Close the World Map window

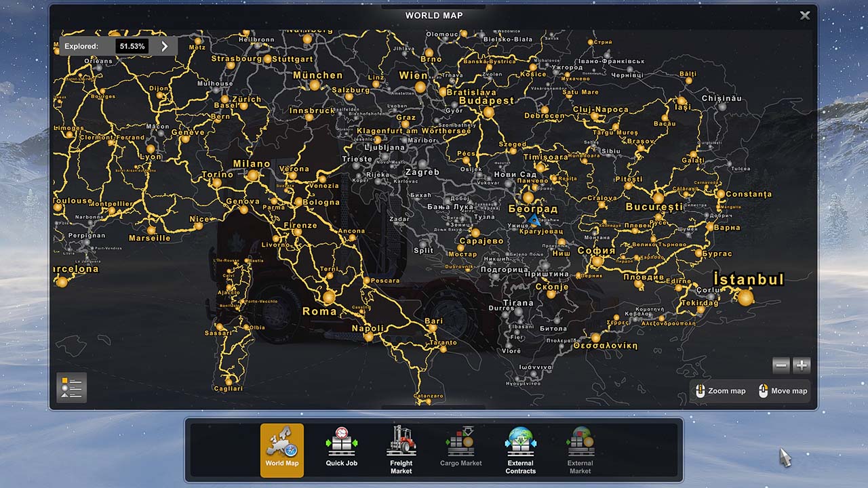805,16
